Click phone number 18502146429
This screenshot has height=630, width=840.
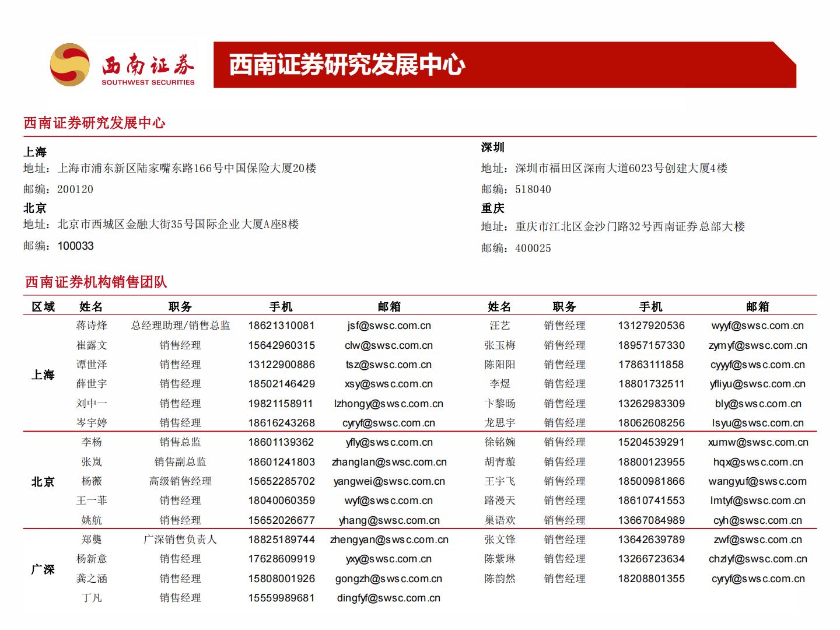(281, 384)
